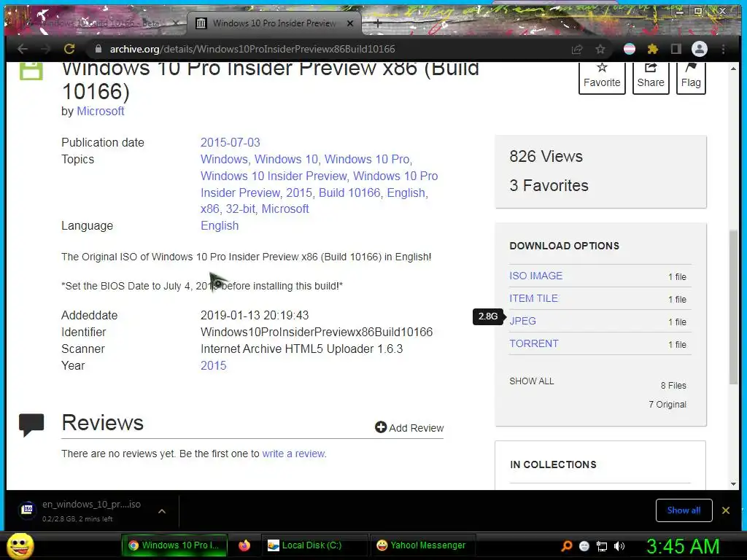This screenshot has width=747, height=560.
Task: Click the address bar URL
Action: (x=252, y=49)
